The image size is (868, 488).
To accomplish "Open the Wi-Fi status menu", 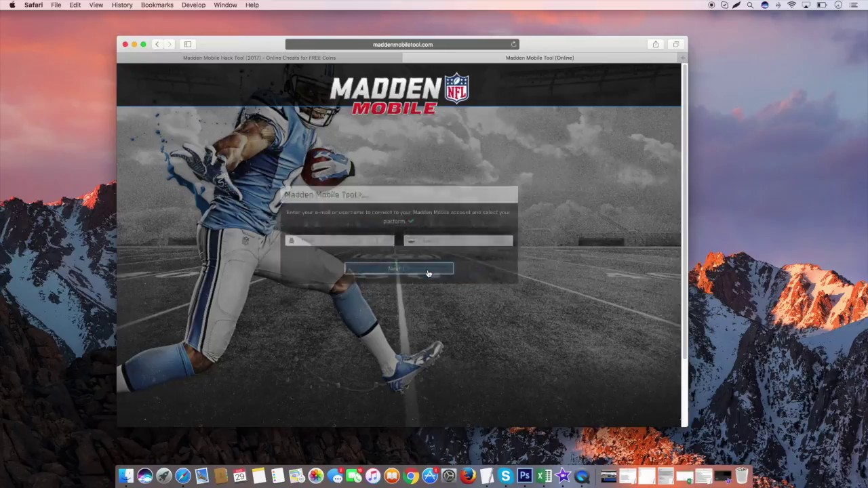I will tap(791, 5).
